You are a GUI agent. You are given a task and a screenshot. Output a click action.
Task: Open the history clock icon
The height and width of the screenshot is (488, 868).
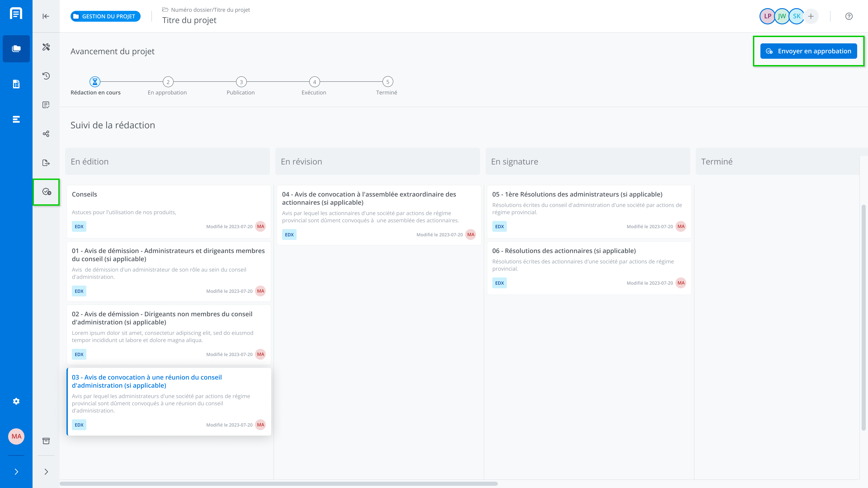46,76
